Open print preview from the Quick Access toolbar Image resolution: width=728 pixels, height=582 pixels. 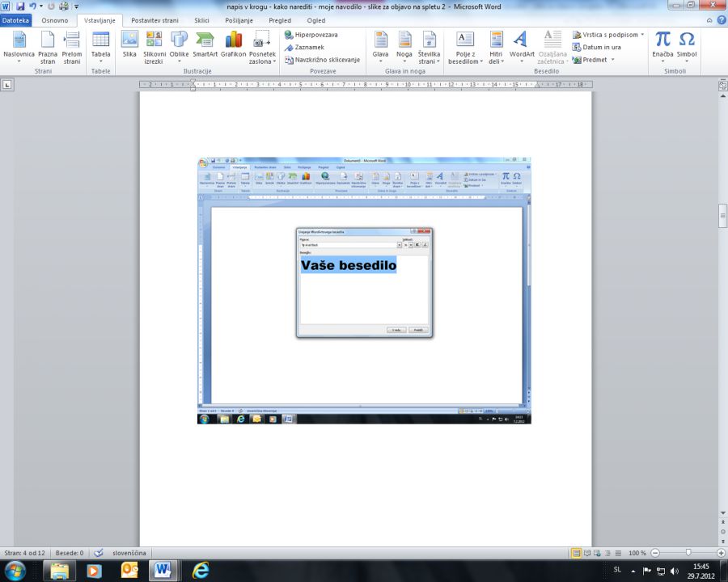(64, 6)
